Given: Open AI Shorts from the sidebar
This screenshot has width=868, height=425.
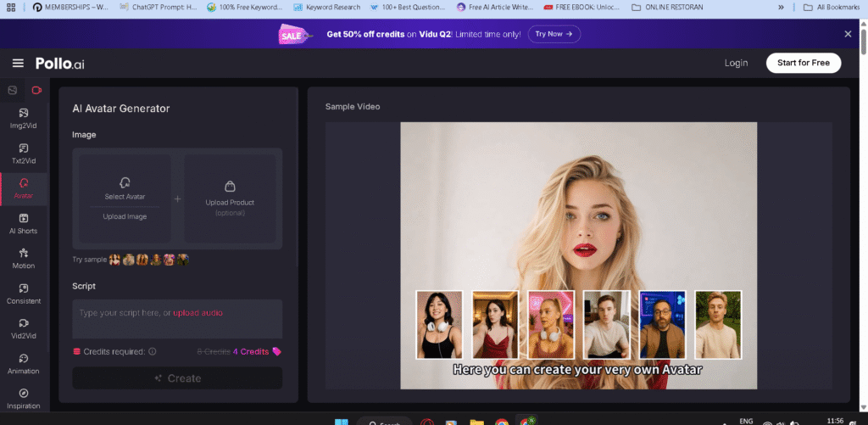Looking at the screenshot, I should pyautogui.click(x=23, y=223).
